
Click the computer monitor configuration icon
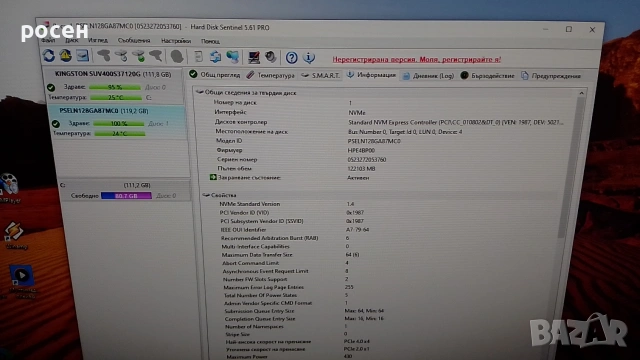point(253,57)
